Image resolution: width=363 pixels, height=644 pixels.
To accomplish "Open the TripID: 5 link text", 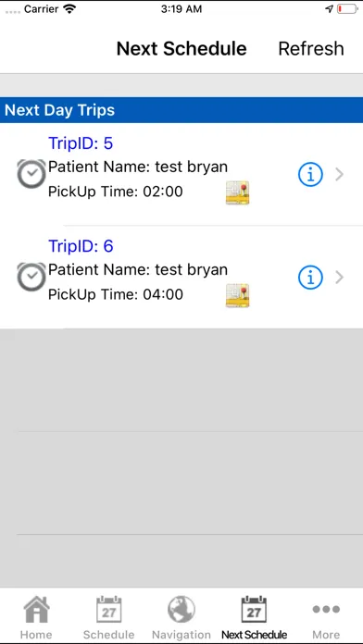I will pos(81,142).
